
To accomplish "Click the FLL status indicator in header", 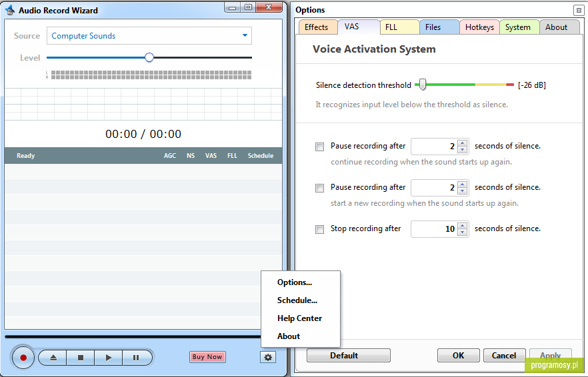I will (232, 155).
